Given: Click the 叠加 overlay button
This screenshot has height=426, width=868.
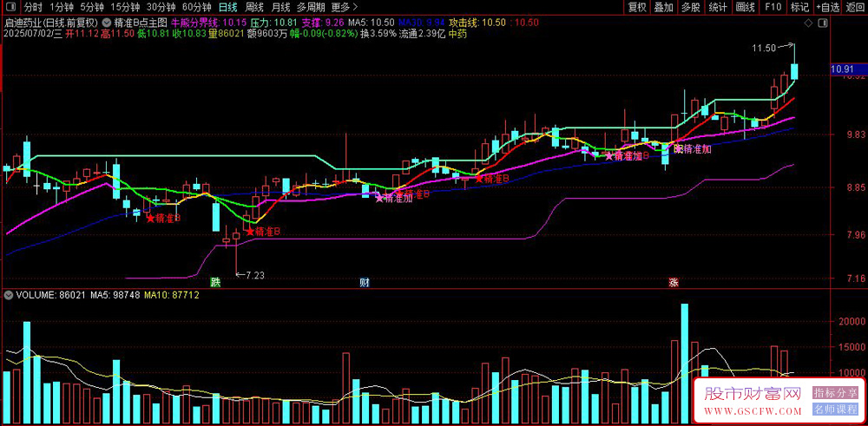Looking at the screenshot, I should pos(664,7).
